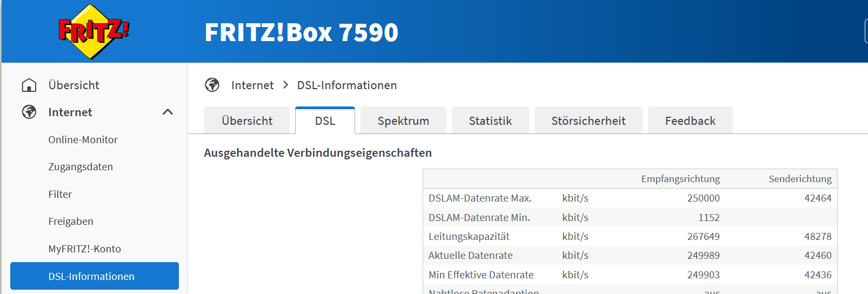Click the globe icon beside Internet in sidebar
Viewport: 868px width, 294px height.
click(x=29, y=112)
